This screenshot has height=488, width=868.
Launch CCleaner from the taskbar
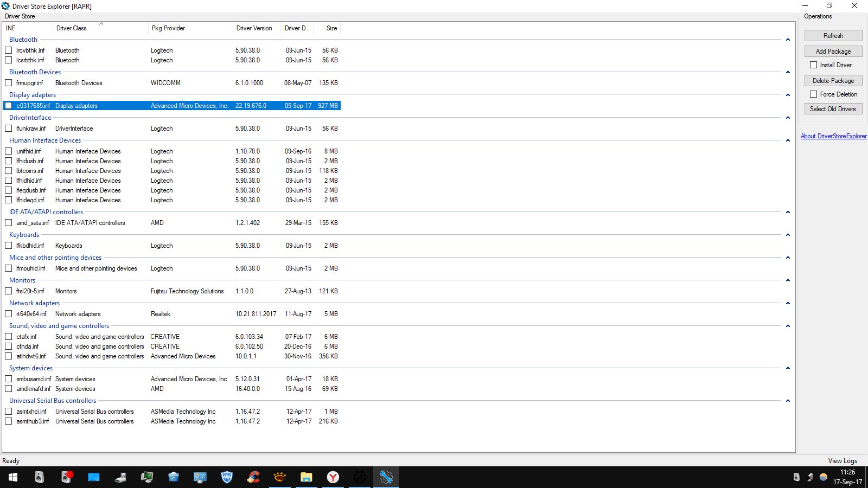click(x=253, y=477)
